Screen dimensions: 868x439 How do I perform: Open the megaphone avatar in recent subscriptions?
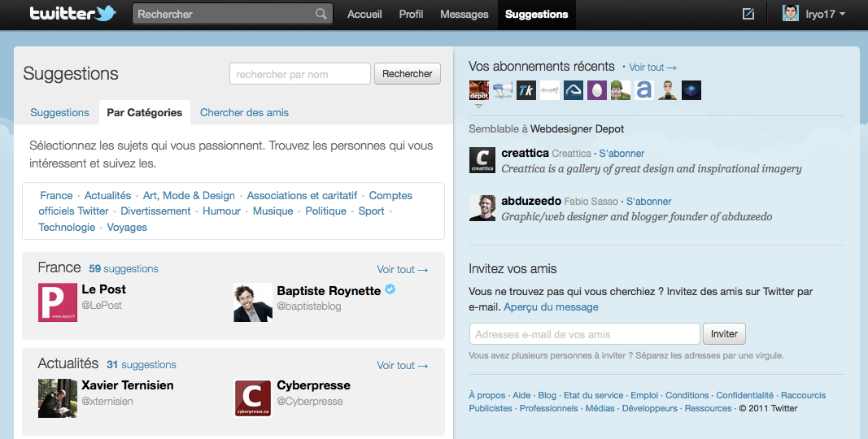click(503, 90)
